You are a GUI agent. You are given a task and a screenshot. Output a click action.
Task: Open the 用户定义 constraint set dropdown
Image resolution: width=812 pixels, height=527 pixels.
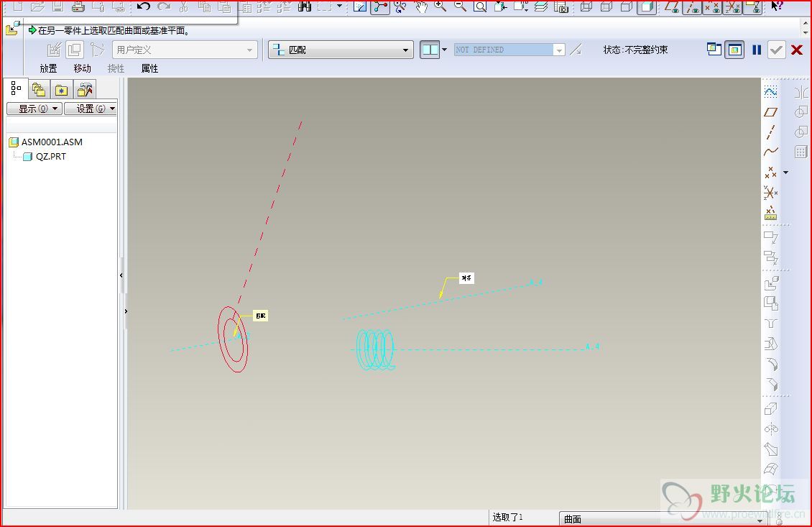[x=185, y=50]
